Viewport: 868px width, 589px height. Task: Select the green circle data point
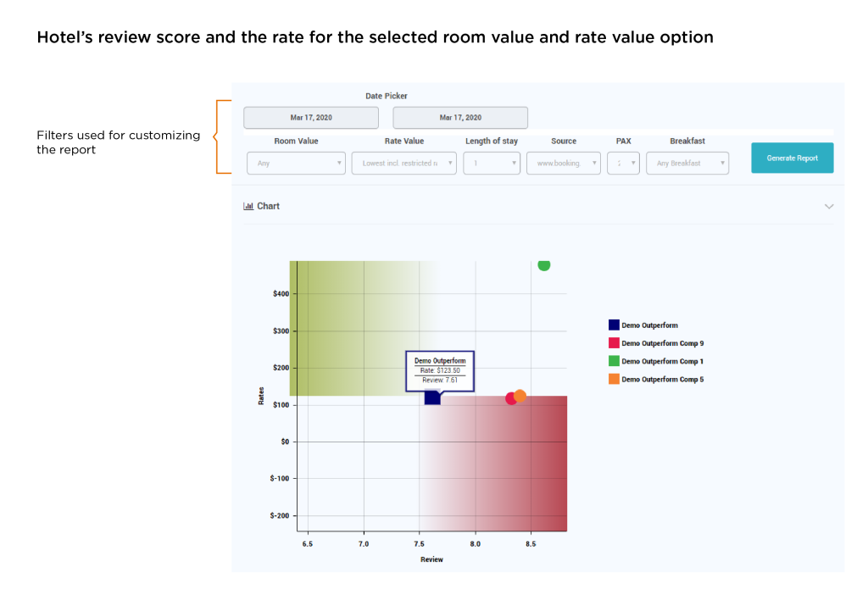pyautogui.click(x=544, y=265)
